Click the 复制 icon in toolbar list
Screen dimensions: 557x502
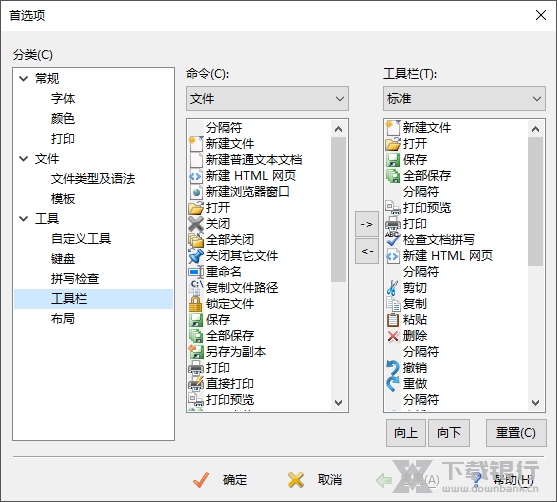pos(393,304)
